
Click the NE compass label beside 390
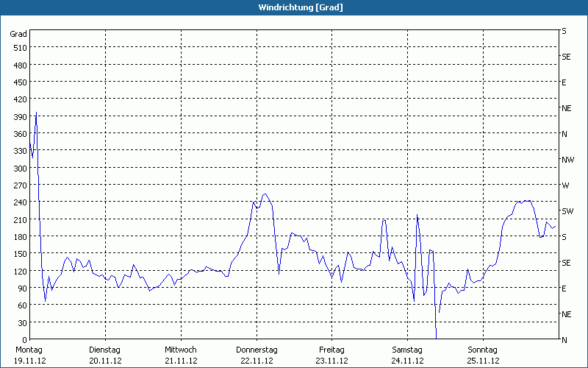coord(567,108)
